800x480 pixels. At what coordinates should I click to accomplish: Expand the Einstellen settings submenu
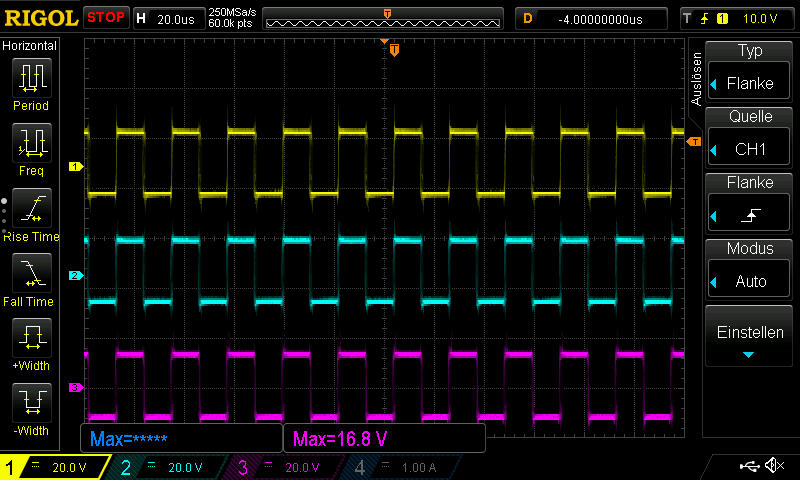(749, 337)
